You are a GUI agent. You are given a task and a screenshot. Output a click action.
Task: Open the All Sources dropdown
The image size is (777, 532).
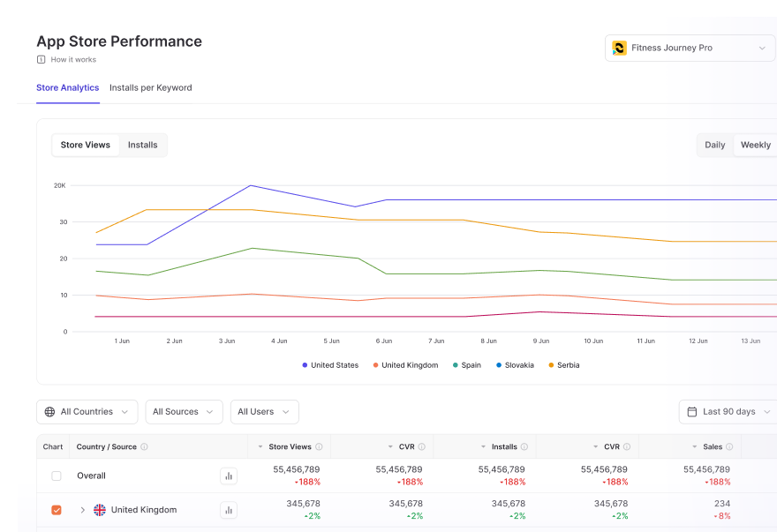click(x=183, y=412)
